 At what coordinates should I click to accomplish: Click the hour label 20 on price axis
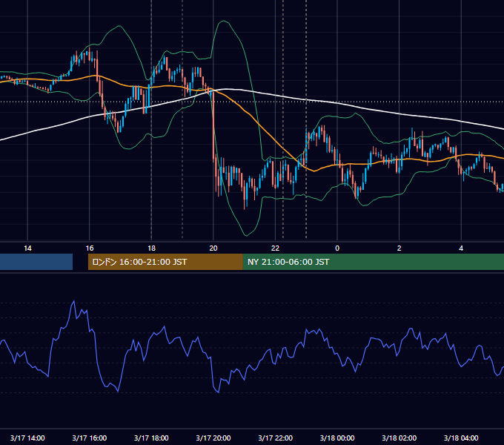coord(213,248)
